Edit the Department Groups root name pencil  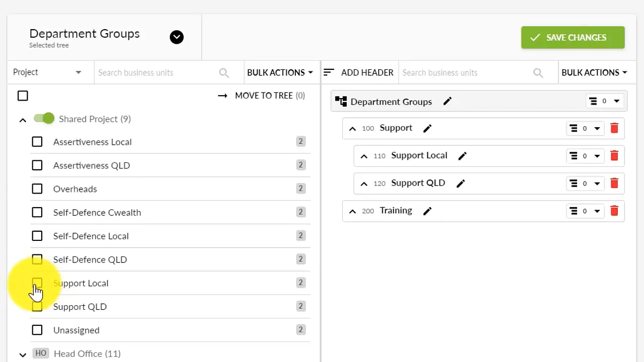click(x=447, y=102)
